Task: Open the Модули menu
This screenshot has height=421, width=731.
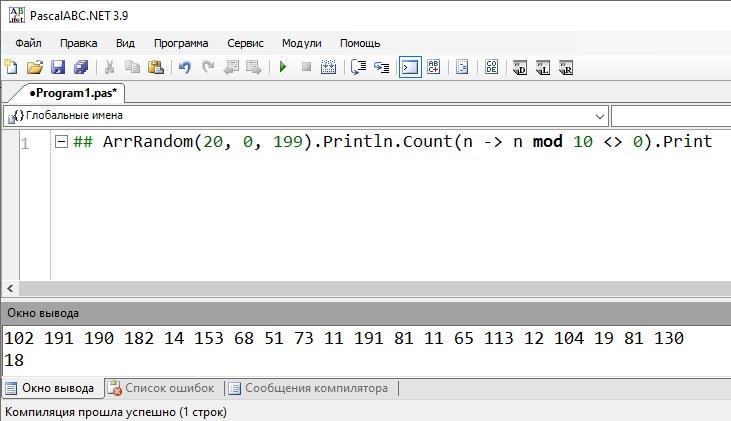Action: [x=302, y=43]
